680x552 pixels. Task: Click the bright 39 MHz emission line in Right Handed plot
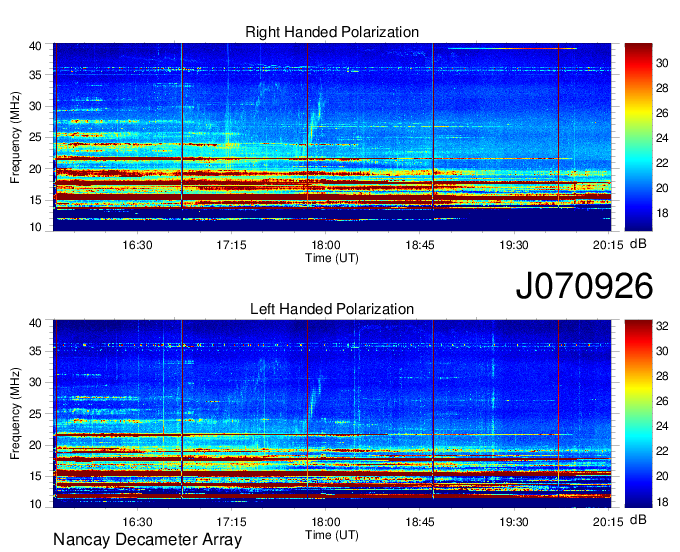tap(512, 49)
